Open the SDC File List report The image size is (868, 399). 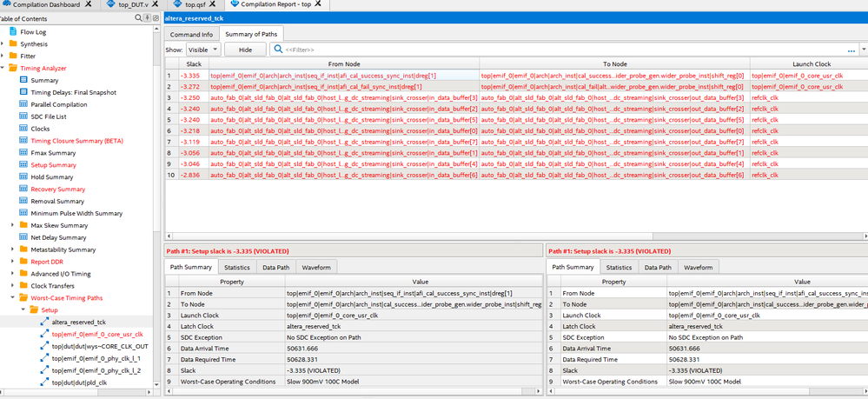click(48, 116)
